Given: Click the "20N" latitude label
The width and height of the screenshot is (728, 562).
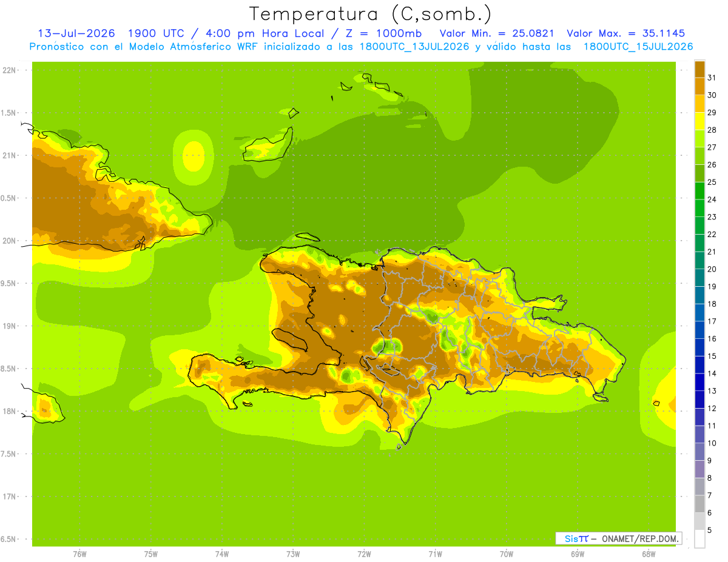Looking at the screenshot, I should (x=9, y=241).
